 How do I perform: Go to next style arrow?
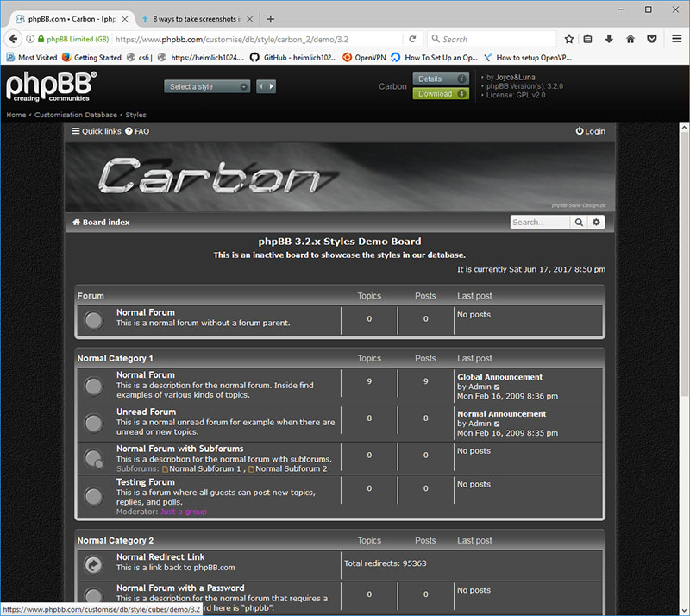click(271, 86)
